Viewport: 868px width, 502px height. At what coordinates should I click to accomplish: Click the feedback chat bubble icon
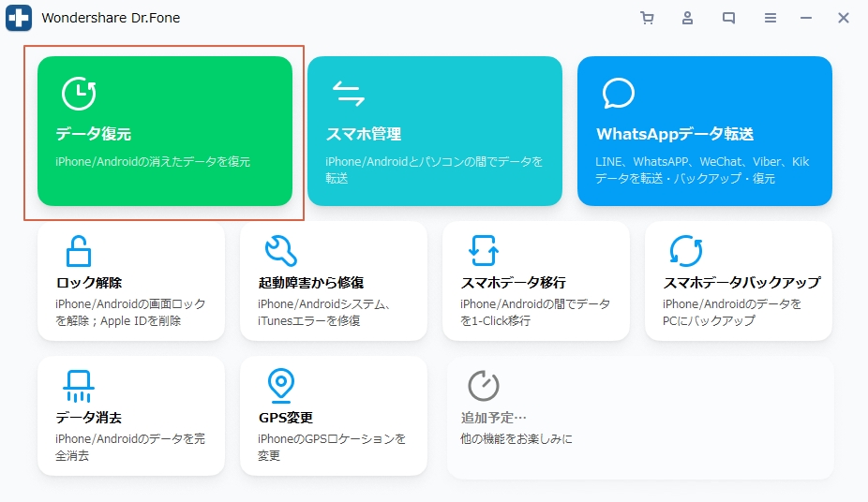(729, 18)
